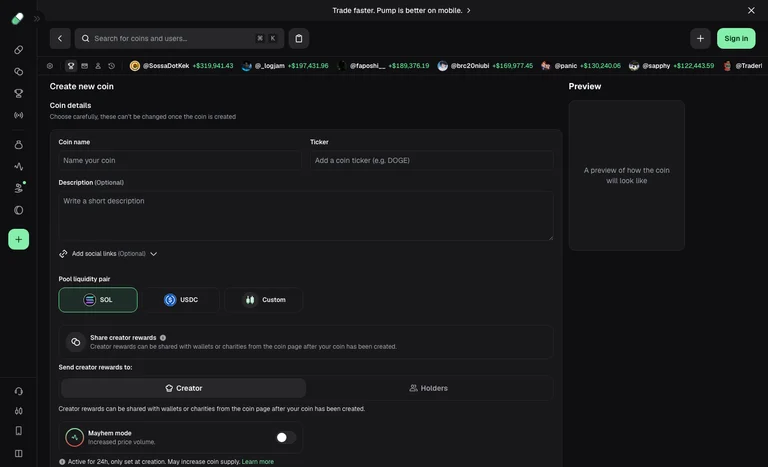
Task: Select the card filter in ticker bar
Action: tap(84, 66)
